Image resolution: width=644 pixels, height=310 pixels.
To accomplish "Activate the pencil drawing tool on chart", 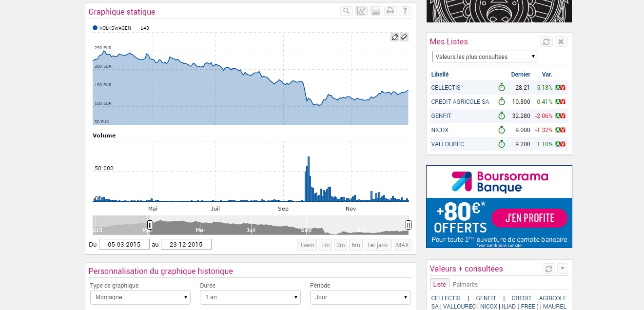I will pyautogui.click(x=395, y=37).
